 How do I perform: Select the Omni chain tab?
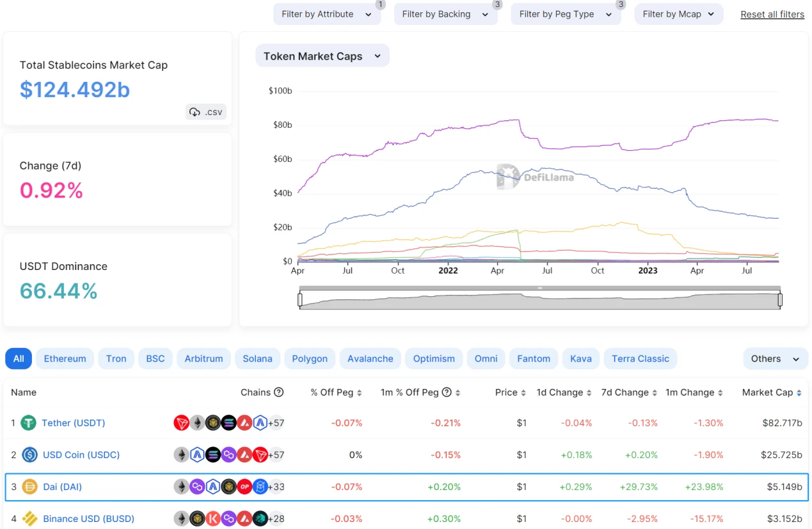click(486, 359)
